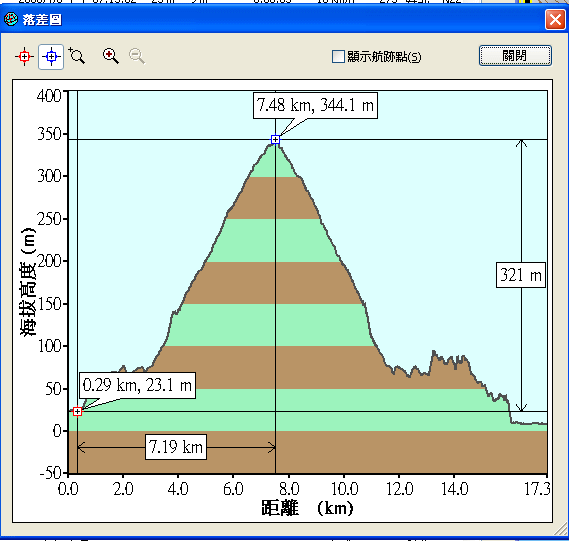Click the "7.48 km, 344.1 m" label
569x541 pixels.
[x=315, y=106]
